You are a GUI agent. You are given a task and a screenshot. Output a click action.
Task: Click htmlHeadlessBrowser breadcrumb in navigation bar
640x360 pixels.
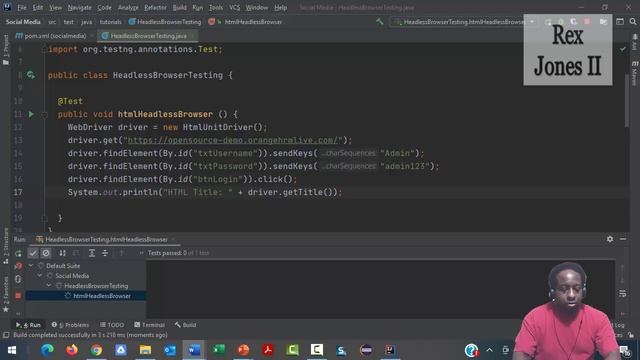coord(253,22)
